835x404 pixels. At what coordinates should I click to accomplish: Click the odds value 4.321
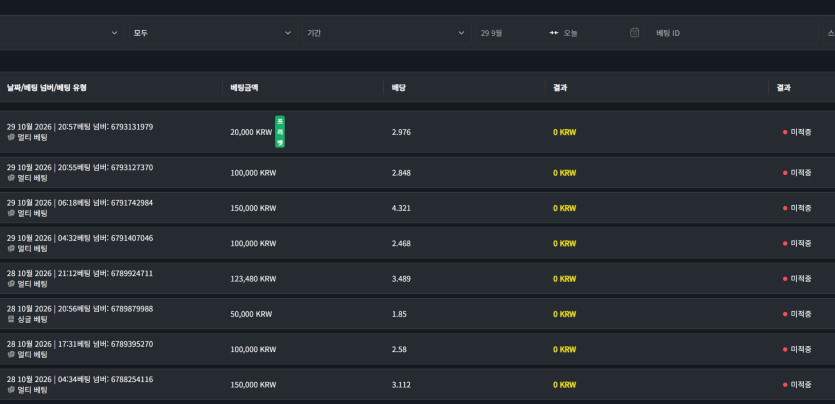tap(401, 208)
